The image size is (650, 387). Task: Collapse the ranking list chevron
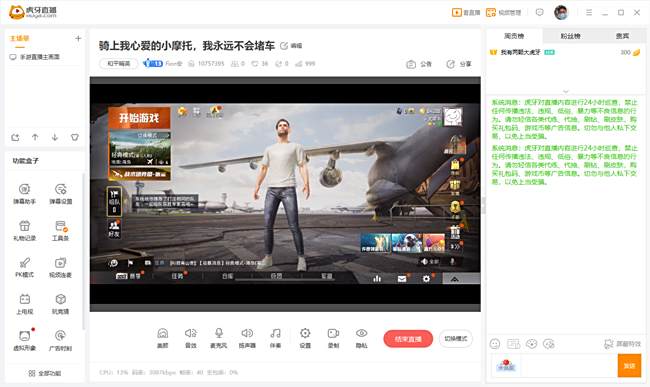566,91
